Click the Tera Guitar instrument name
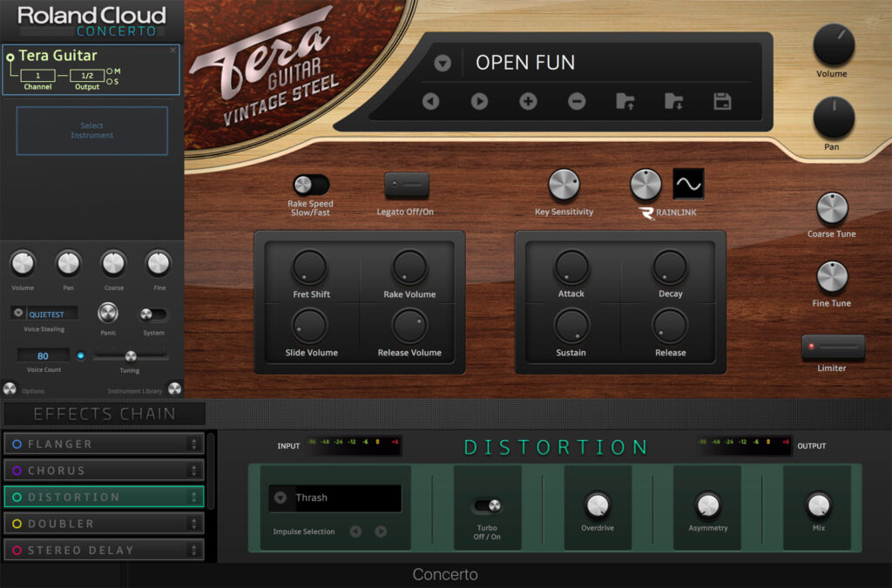Image resolution: width=892 pixels, height=588 pixels. 57,55
